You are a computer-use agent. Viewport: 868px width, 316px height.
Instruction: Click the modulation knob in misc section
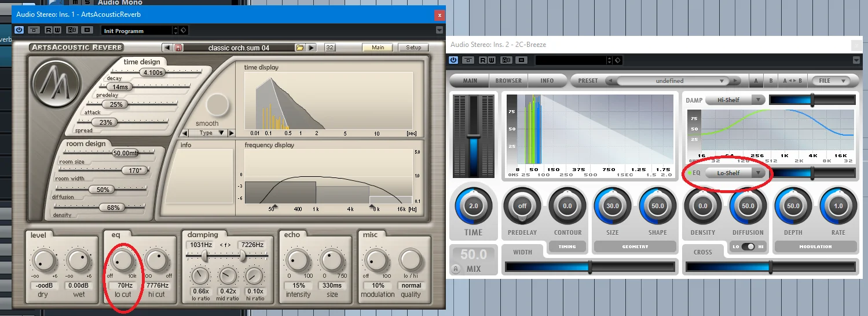coord(377,261)
